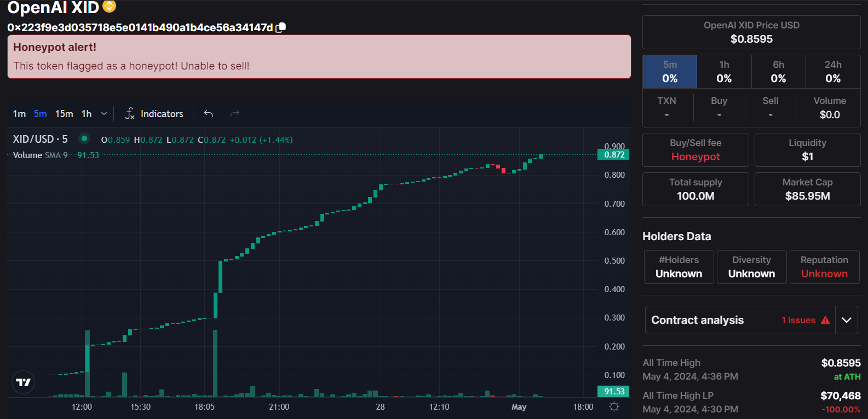Click the contract address text
The height and width of the screenshot is (419, 868).
tap(140, 27)
